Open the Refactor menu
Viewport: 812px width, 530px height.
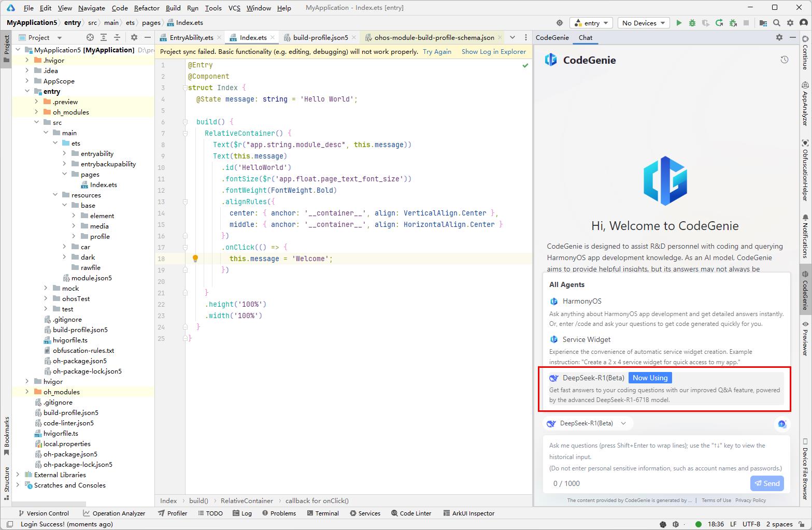tap(147, 8)
